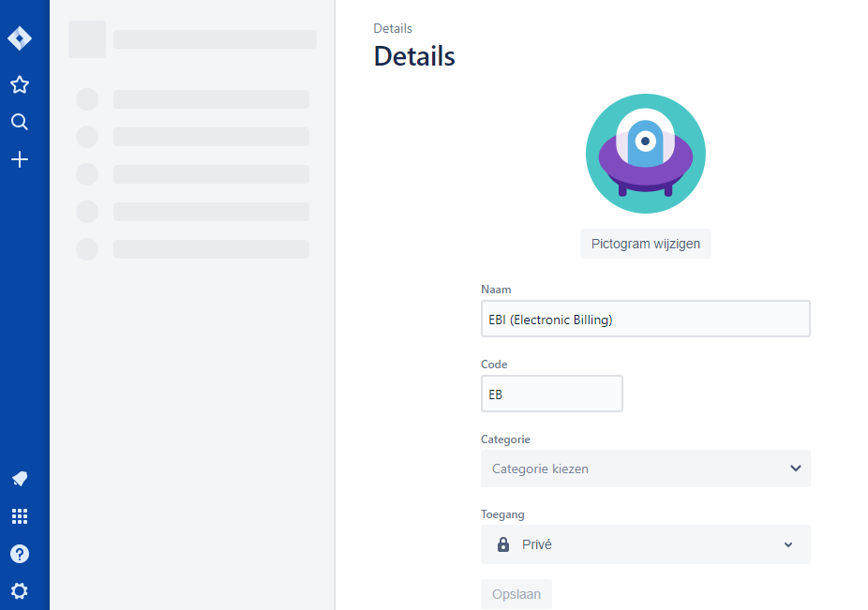868x610 pixels.
Task: Click the plus create icon
Action: (x=20, y=160)
